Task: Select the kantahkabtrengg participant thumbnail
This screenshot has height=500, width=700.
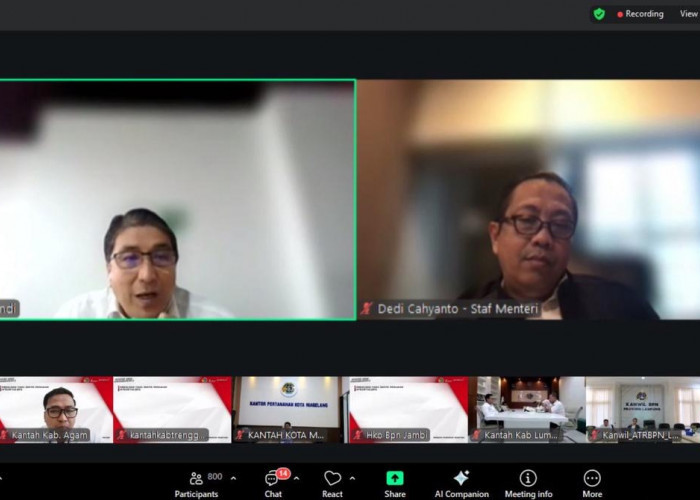Action: coord(172,409)
